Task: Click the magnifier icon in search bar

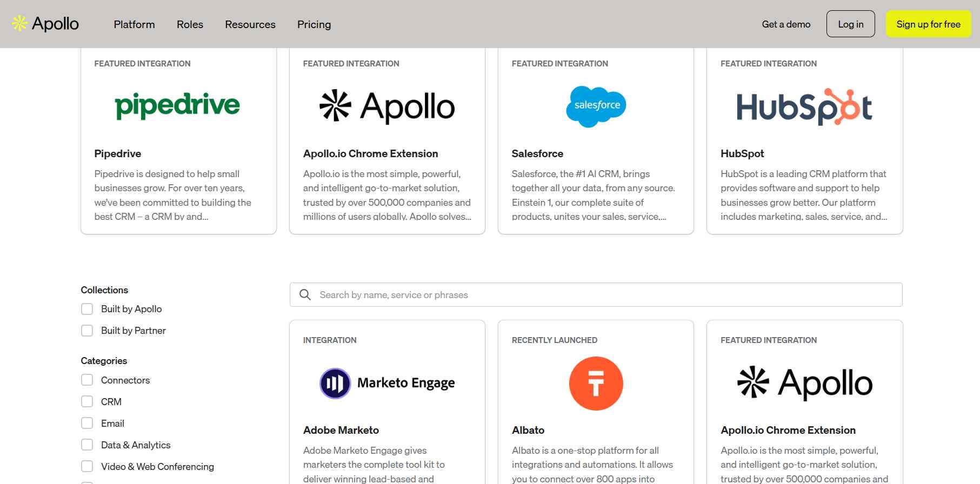Action: coord(305,294)
